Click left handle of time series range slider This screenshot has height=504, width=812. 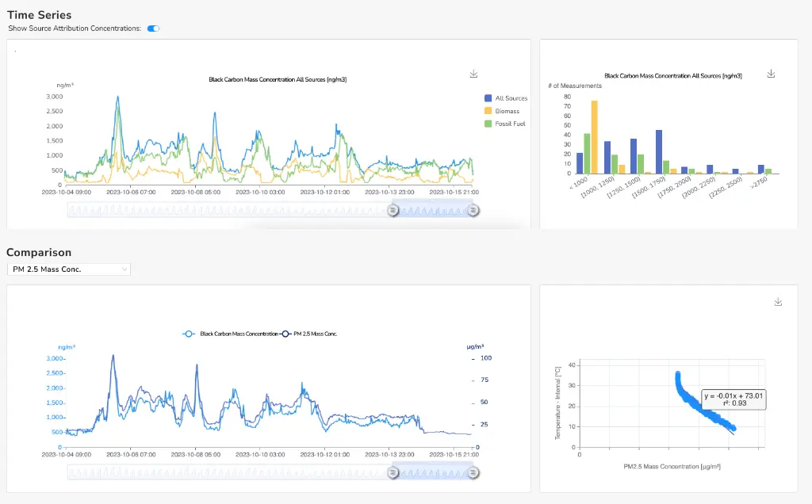click(392, 210)
